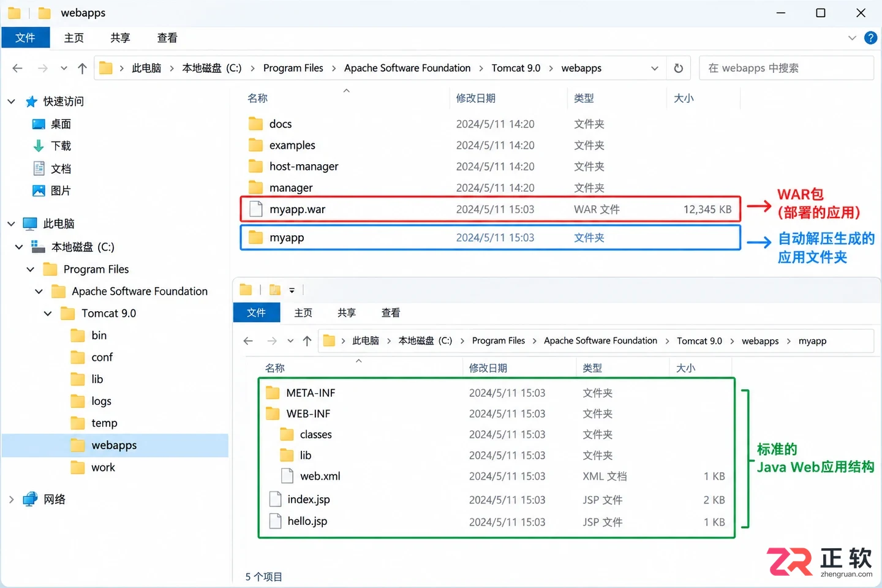This screenshot has height=588, width=882.
Task: Select the index.jsp file icon
Action: tap(276, 499)
